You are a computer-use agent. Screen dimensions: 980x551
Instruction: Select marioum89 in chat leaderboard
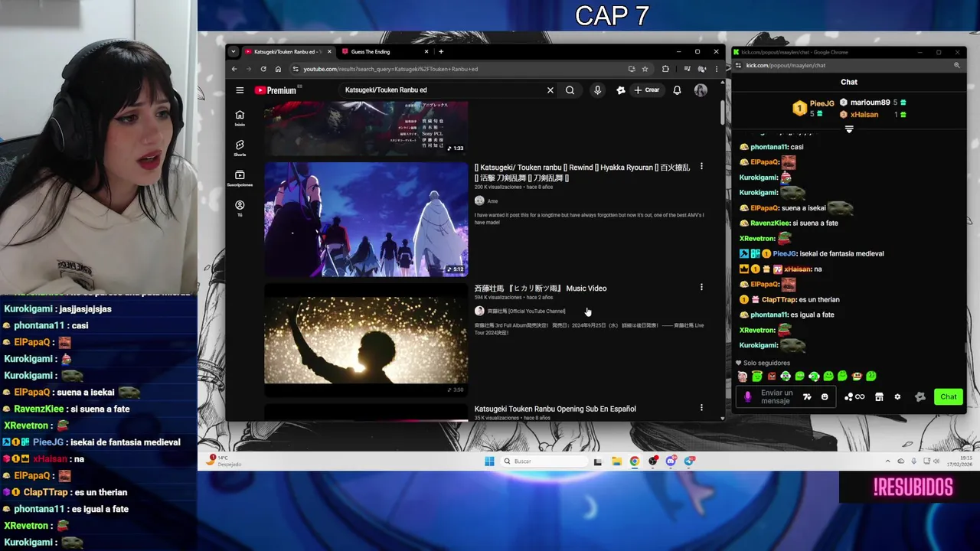point(873,103)
